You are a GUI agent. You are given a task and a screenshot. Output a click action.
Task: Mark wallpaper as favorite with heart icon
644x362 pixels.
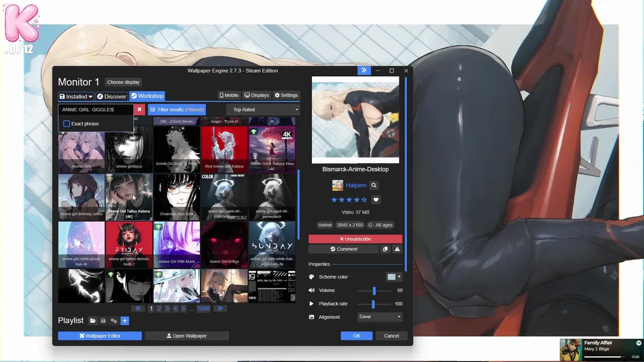click(x=375, y=200)
